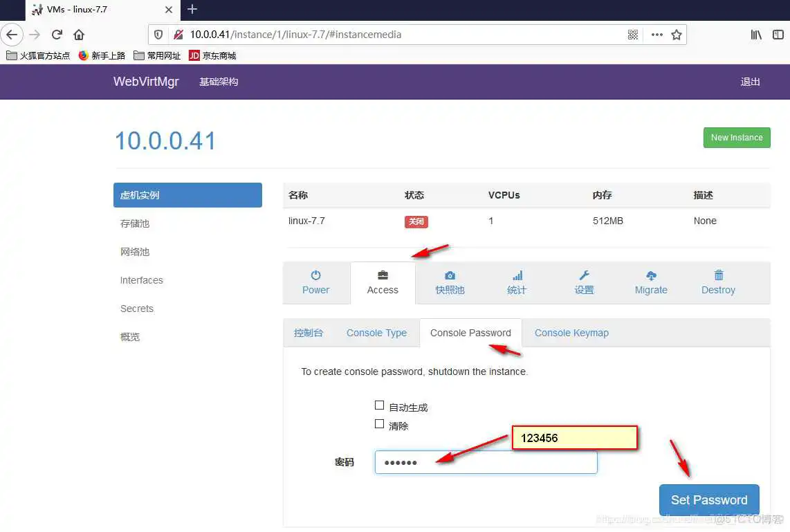Select the Migrate cloud icon tab
790x532 pixels.
(651, 282)
